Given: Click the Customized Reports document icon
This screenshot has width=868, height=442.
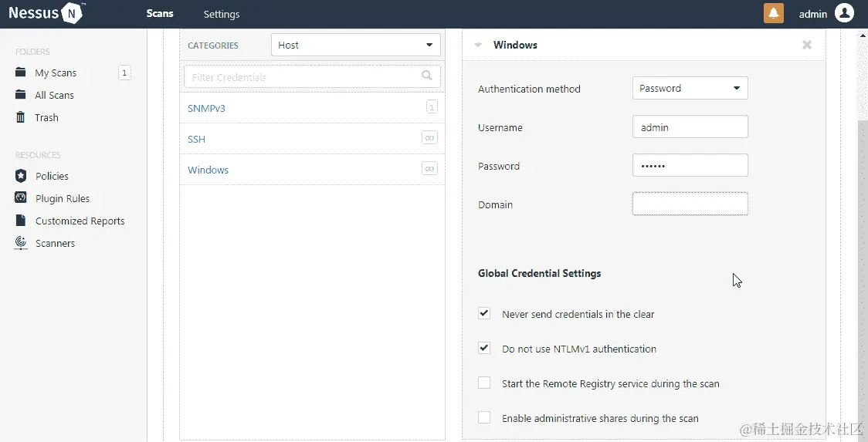Looking at the screenshot, I should pos(21,221).
